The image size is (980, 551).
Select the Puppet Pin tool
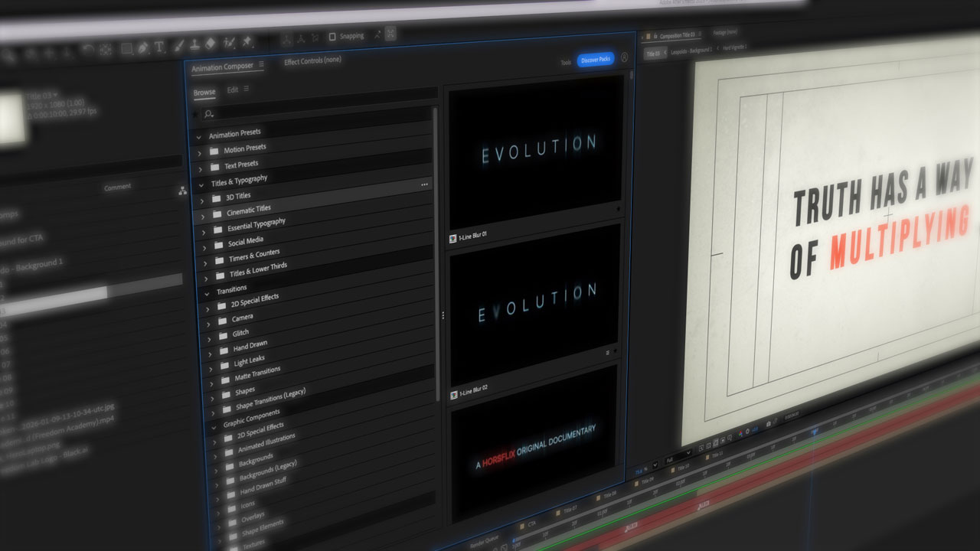point(247,41)
